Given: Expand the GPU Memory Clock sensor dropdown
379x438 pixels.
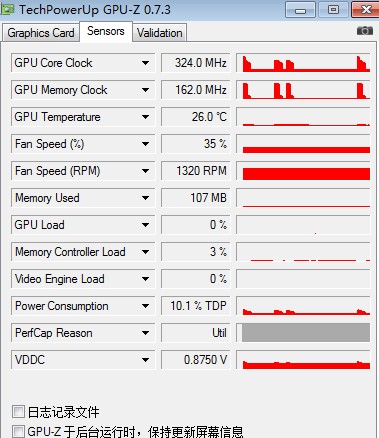Looking at the screenshot, I should [145, 90].
